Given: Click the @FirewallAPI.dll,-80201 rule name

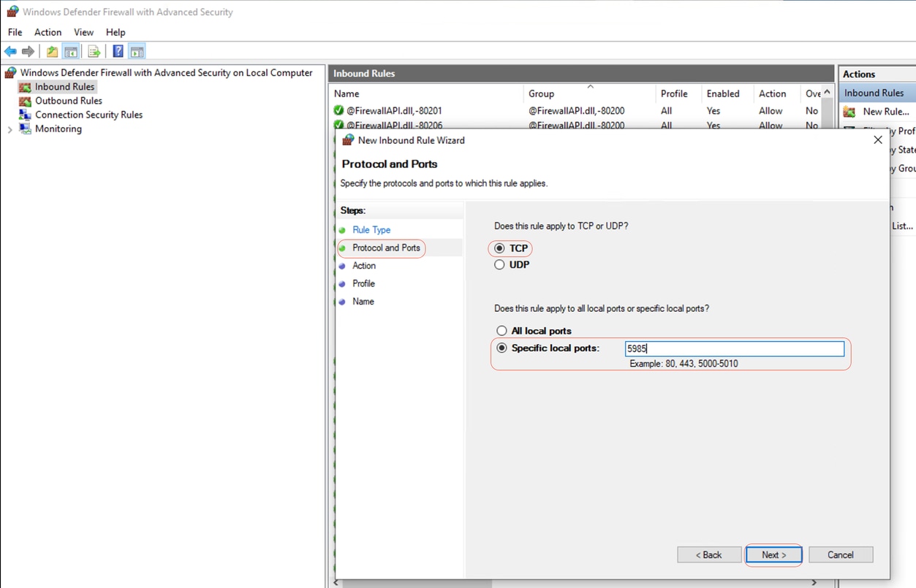Looking at the screenshot, I should tap(394, 111).
